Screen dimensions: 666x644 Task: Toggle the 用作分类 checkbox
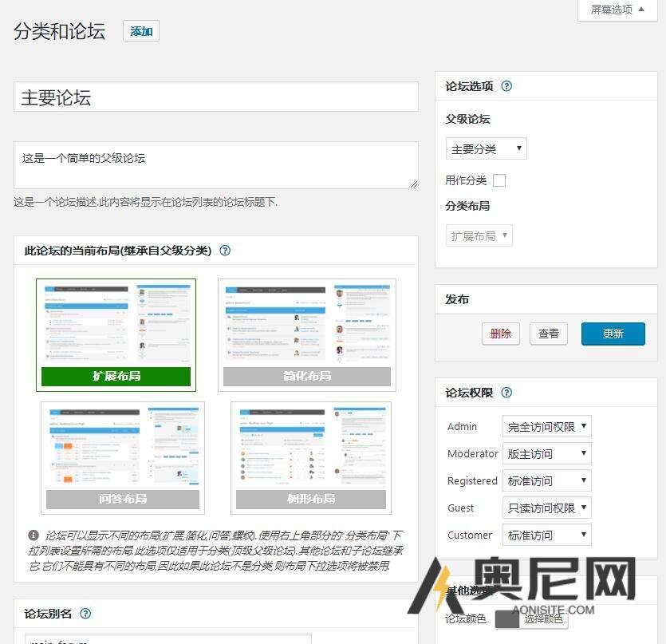click(x=499, y=180)
